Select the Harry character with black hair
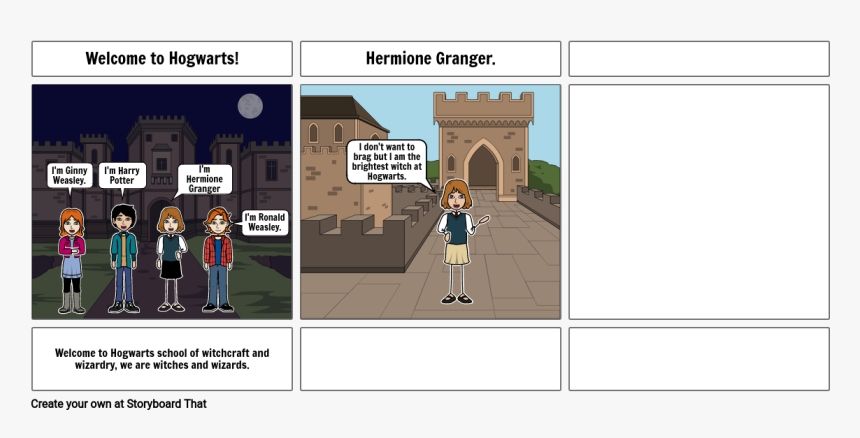The height and width of the screenshot is (438, 860). tap(123, 259)
